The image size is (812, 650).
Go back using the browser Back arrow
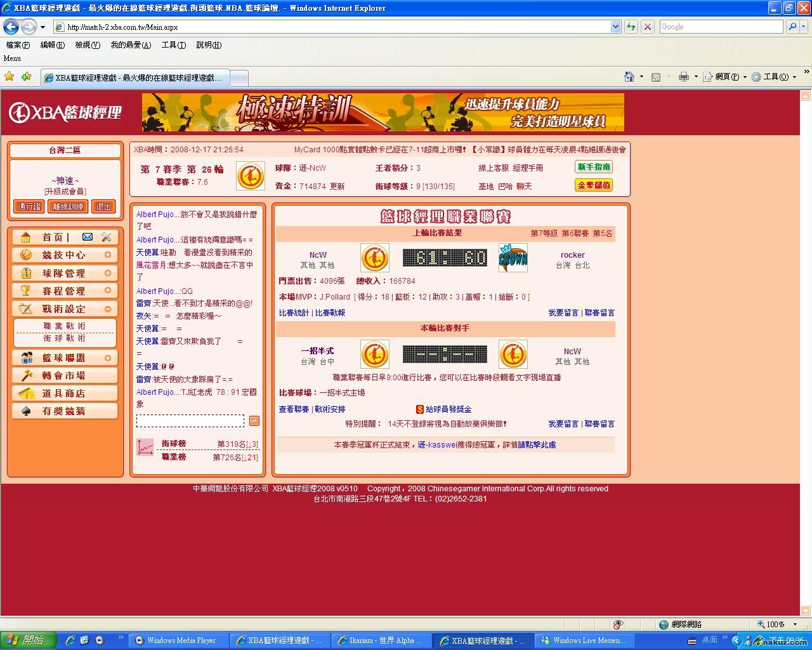pyautogui.click(x=11, y=27)
